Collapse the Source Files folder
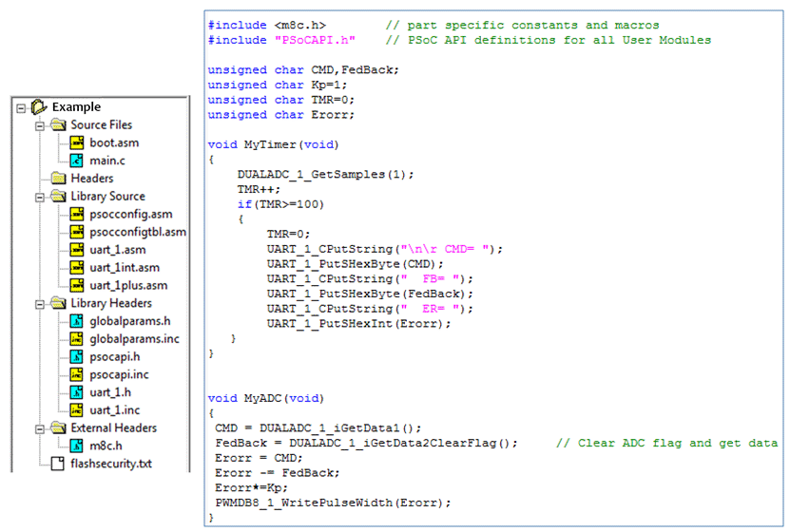Viewport: 790px width, 532px height. coord(39,125)
